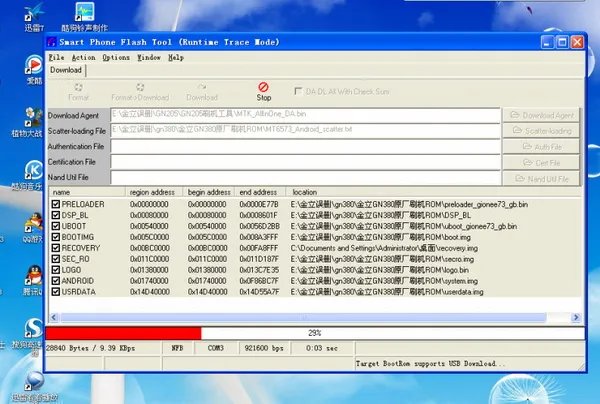This screenshot has width=600, height=404.
Task: Select the 植物大战 desktop icon
Action: [x=33, y=117]
